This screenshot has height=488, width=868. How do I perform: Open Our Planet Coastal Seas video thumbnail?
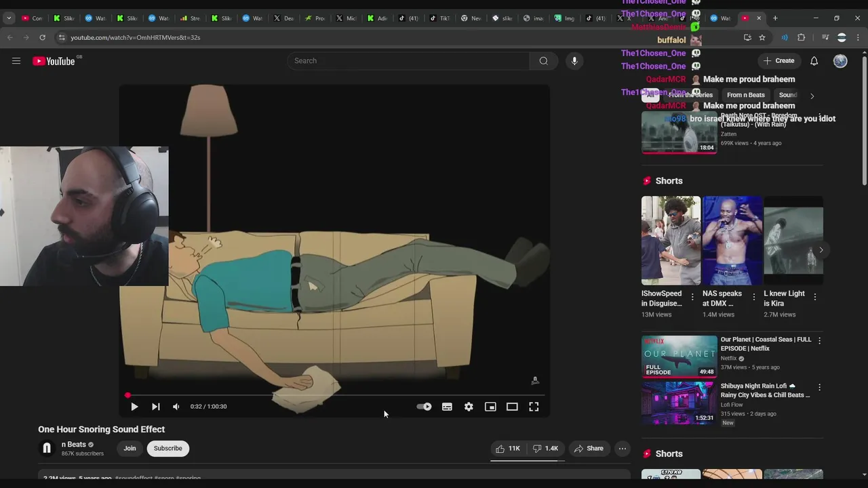pyautogui.click(x=679, y=357)
